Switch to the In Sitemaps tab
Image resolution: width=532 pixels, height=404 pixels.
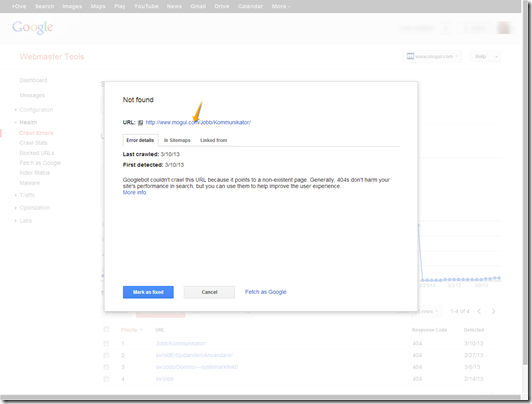click(177, 140)
